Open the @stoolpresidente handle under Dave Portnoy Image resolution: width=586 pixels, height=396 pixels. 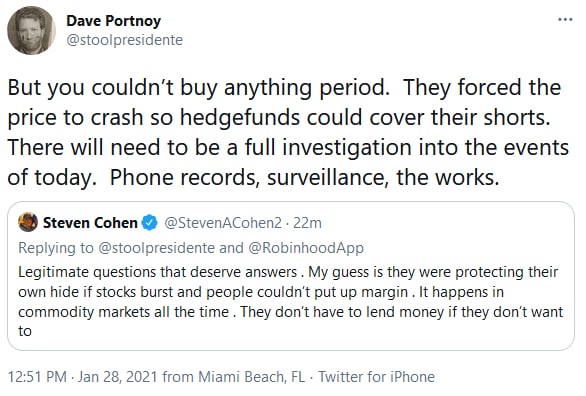coord(124,40)
